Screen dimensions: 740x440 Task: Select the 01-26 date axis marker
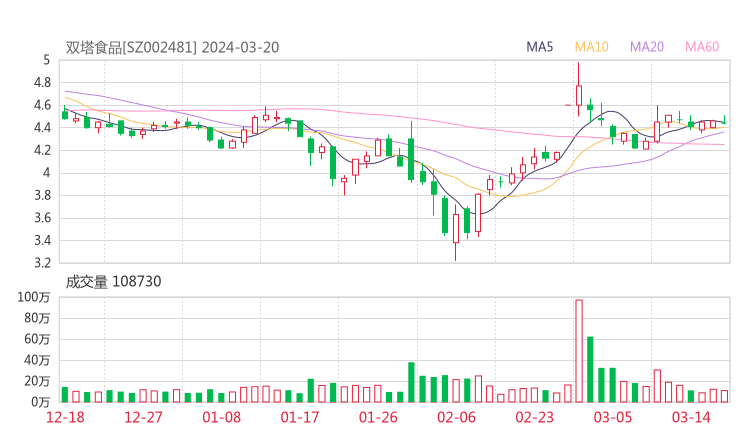tap(378, 417)
